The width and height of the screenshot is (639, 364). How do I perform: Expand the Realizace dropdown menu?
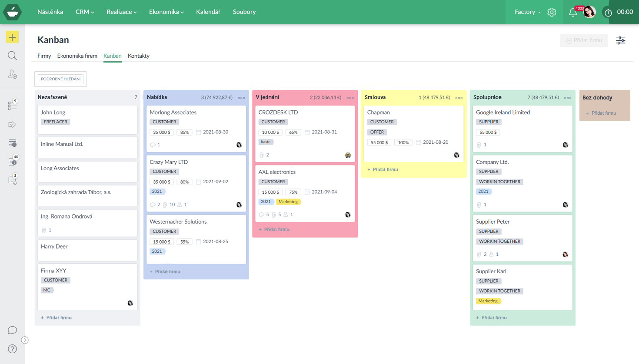click(x=121, y=12)
